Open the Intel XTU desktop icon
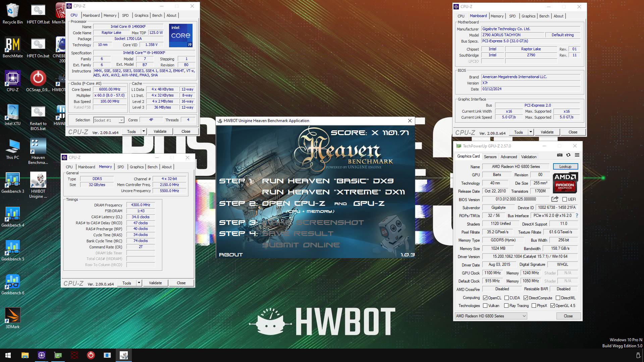 click(x=12, y=115)
